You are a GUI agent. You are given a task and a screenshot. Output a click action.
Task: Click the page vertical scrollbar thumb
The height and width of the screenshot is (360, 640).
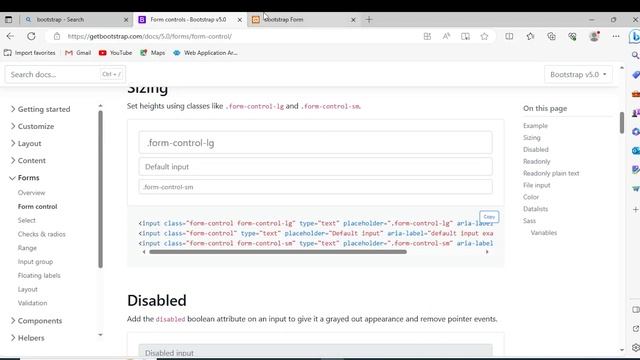(622, 122)
